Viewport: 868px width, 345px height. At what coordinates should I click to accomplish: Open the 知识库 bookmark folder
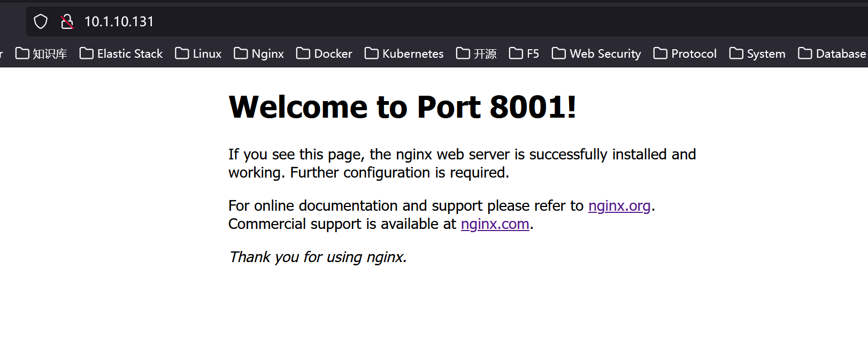point(41,53)
